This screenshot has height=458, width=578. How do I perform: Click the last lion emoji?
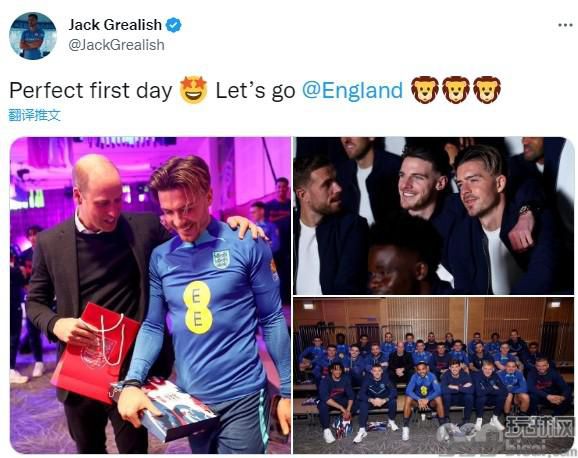pyautogui.click(x=487, y=90)
